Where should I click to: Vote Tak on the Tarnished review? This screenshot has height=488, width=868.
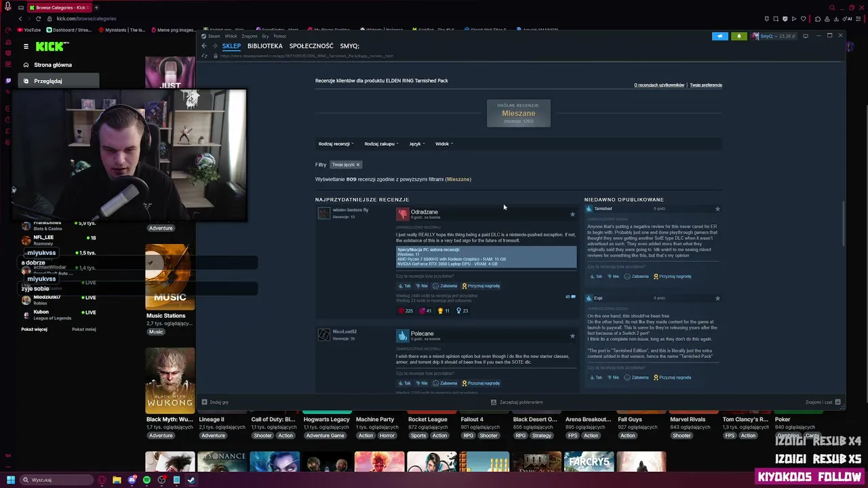[x=596, y=277]
